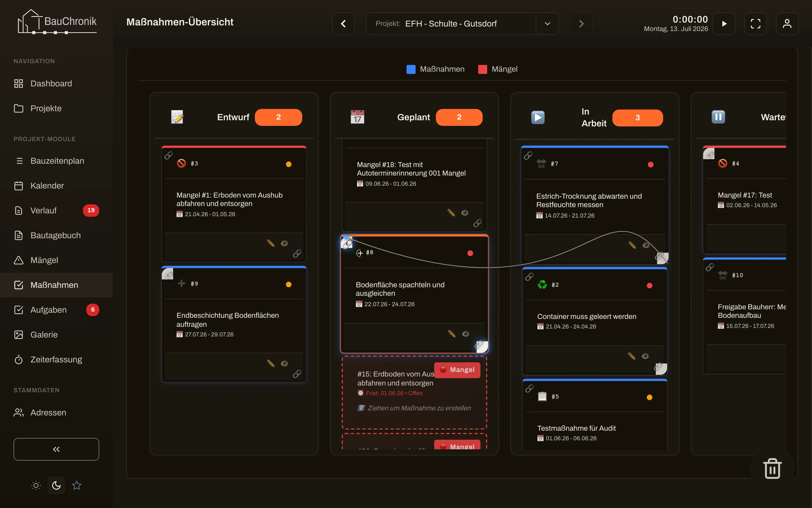Screen dimensions: 812x508
Task: Click the Mangel badge on item #15
Action: (x=457, y=370)
